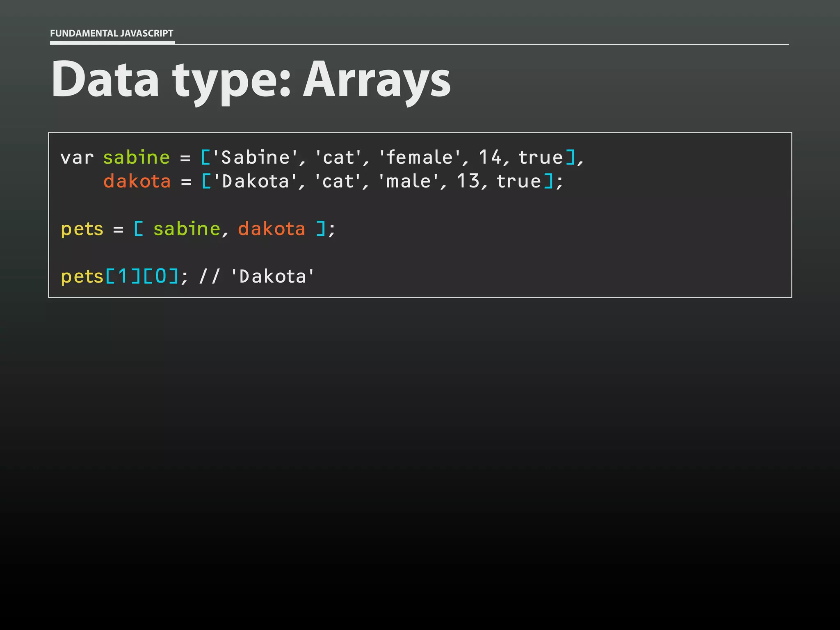The width and height of the screenshot is (840, 630).
Task: Click the [0] index in pets access
Action: 161,276
